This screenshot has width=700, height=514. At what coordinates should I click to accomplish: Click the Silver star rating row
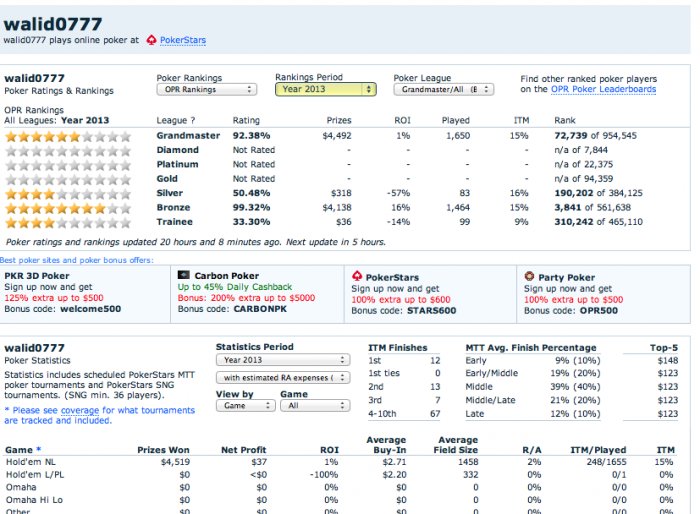68,194
